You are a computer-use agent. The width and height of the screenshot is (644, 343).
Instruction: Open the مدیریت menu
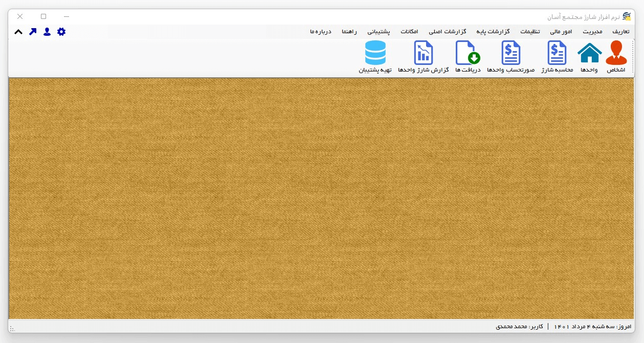coord(592,32)
